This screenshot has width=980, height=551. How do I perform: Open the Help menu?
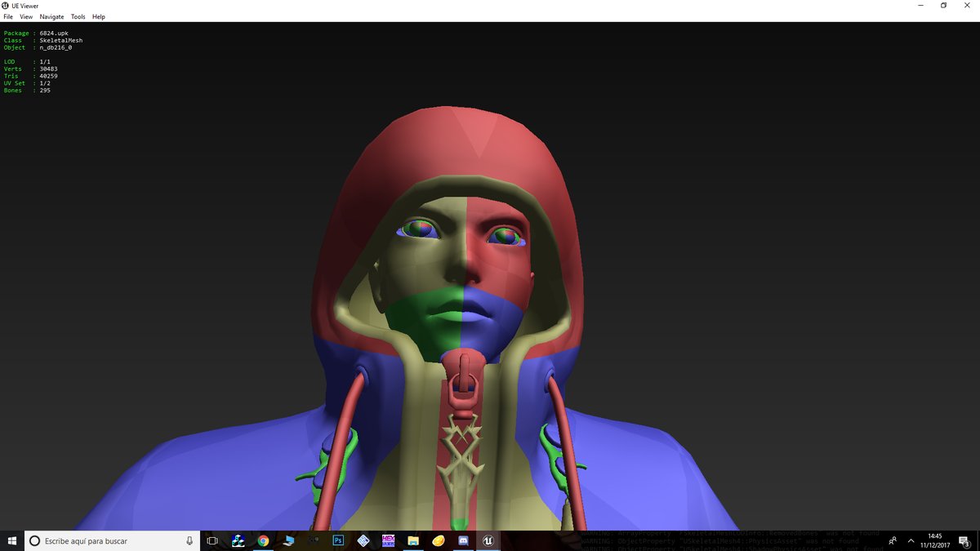click(98, 16)
